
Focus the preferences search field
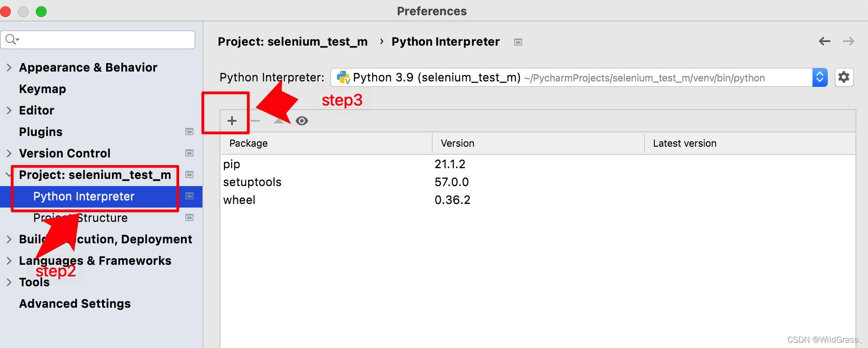tap(98, 40)
